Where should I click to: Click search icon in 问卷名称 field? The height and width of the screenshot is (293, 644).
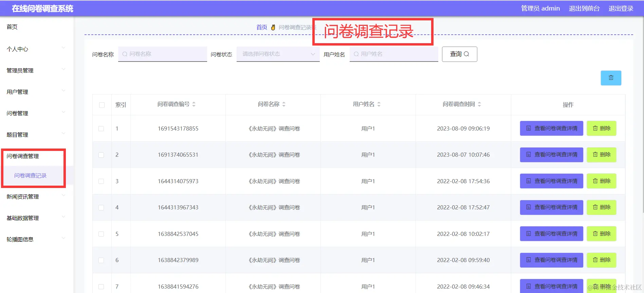click(125, 54)
